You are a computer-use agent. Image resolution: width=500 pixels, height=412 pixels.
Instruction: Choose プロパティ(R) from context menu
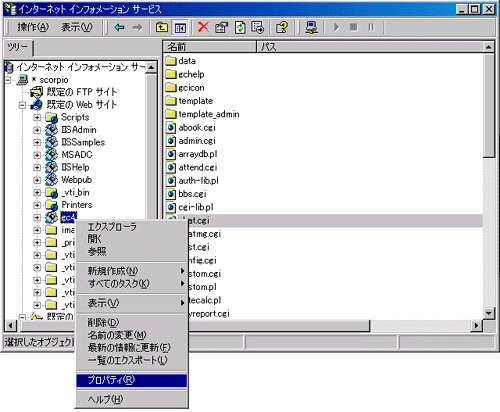point(131,380)
